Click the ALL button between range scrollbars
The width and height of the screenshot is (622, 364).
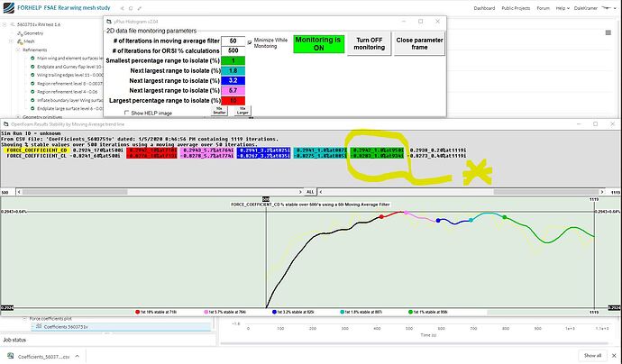click(310, 192)
